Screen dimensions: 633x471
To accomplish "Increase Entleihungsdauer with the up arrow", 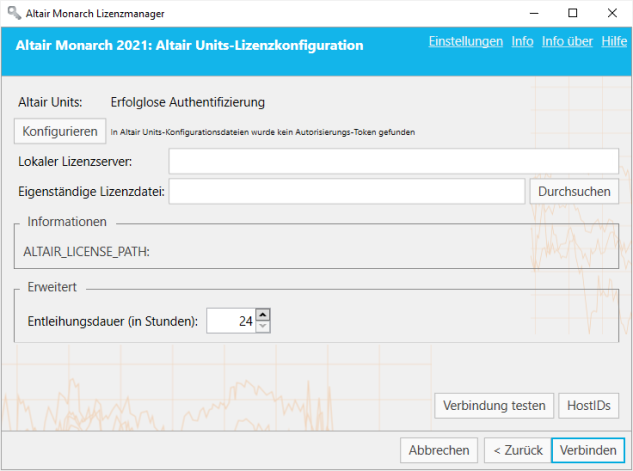I will pos(263,315).
